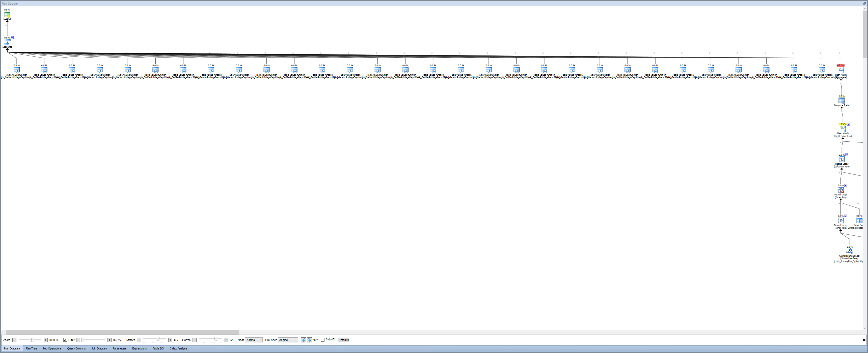Enable the Auto-Fit checkbox
Viewport: 868px width, 353px height.
pyautogui.click(x=322, y=340)
